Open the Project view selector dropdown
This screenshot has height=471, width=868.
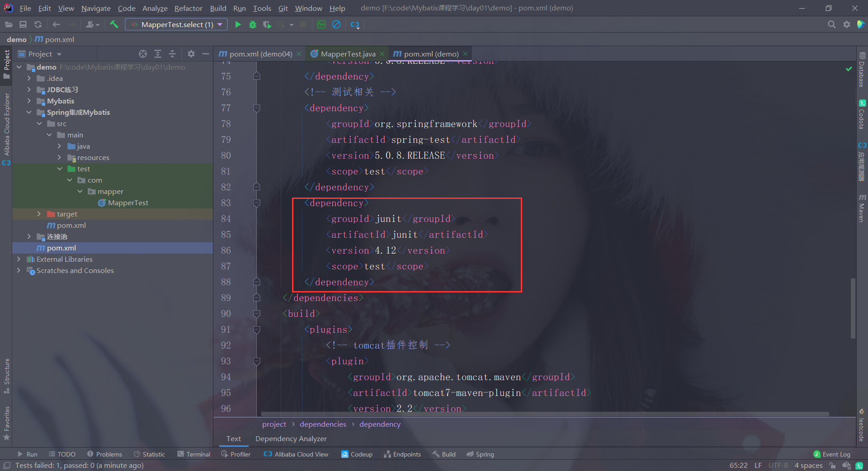pos(40,54)
